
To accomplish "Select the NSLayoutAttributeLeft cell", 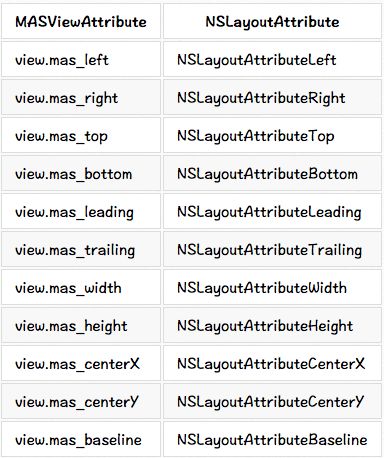I will [272, 60].
